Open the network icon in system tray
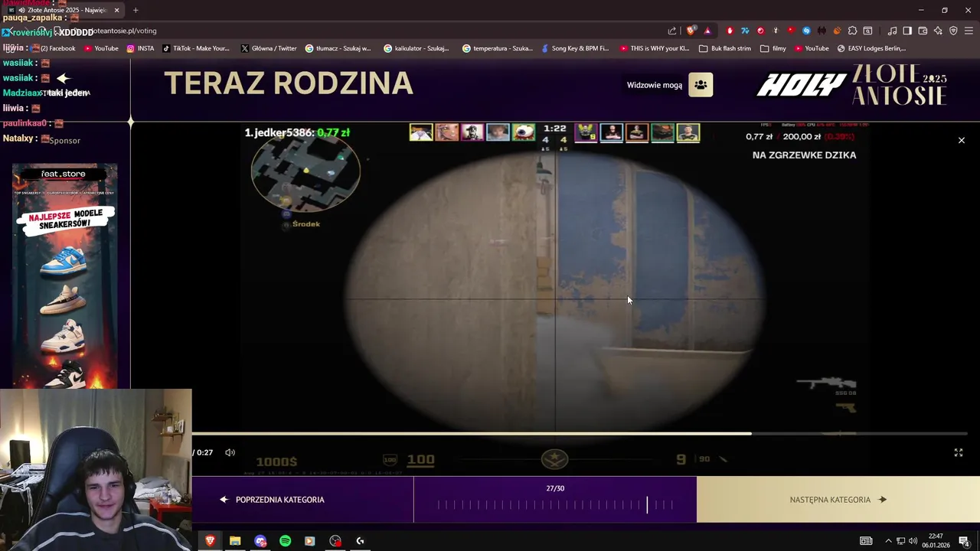The width and height of the screenshot is (980, 551). click(900, 541)
